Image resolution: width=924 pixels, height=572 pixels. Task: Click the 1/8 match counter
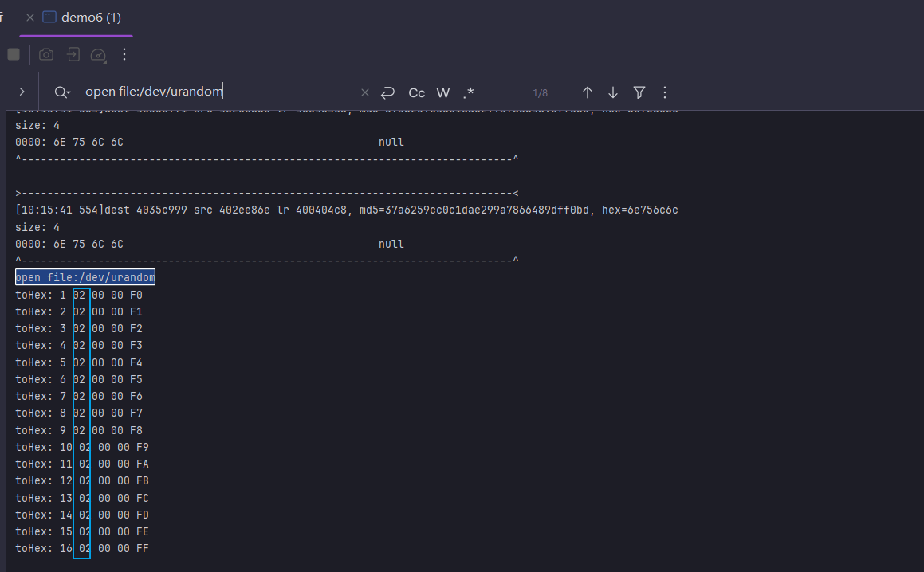541,92
